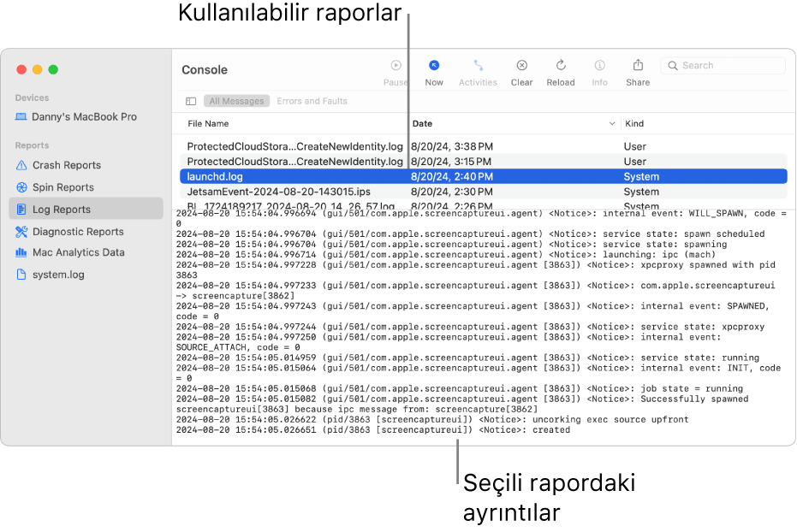Select the All Messages filter
Screen dimensions: 797x532
(x=236, y=101)
